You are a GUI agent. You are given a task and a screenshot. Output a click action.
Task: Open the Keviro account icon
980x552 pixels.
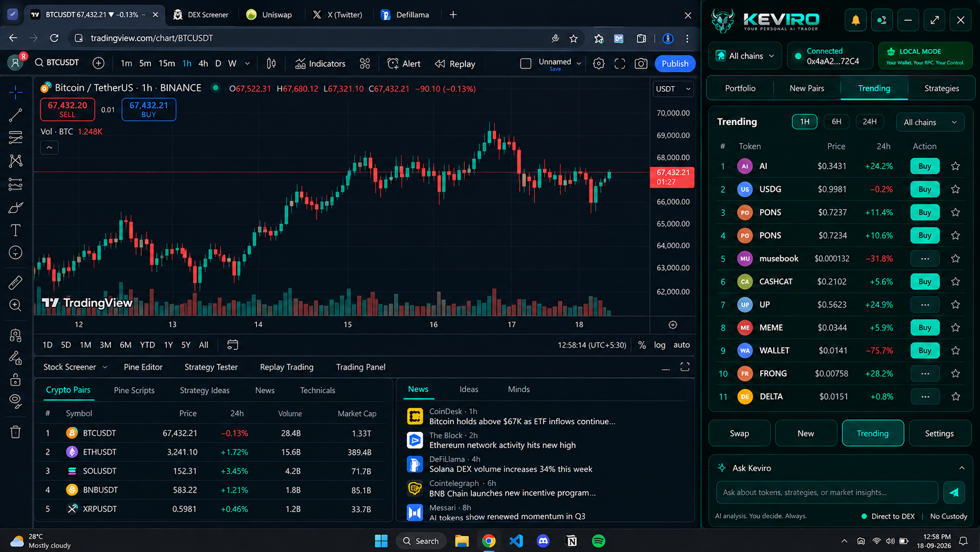click(882, 20)
